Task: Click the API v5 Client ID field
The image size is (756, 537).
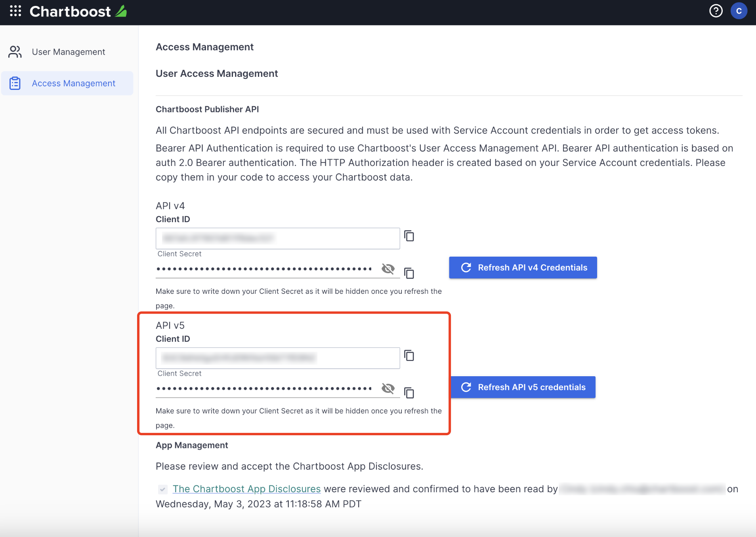Action: 278,358
